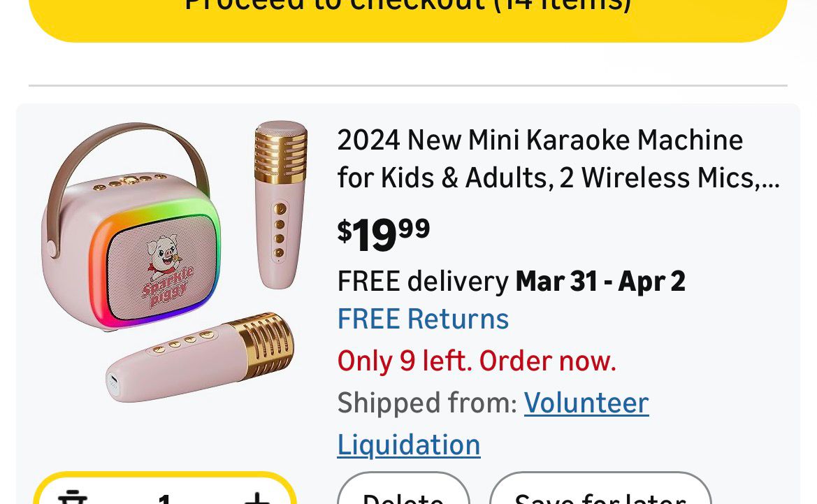
Task: Open the FREE Returns link
Action: point(423,319)
